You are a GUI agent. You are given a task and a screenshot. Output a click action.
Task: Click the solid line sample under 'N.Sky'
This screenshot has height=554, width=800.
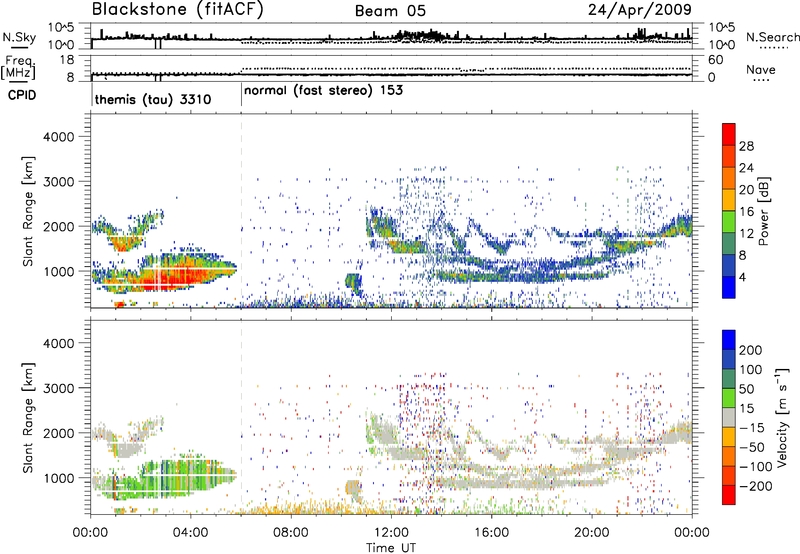pos(19,47)
